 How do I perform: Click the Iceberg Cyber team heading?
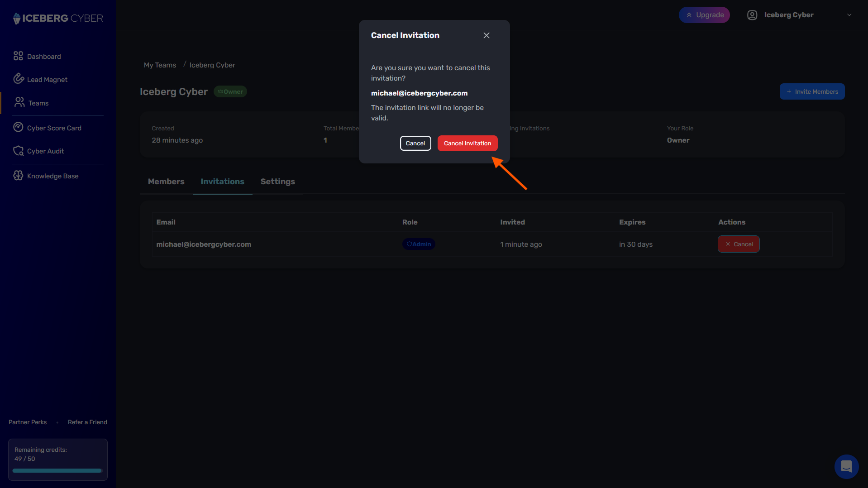pyautogui.click(x=173, y=91)
